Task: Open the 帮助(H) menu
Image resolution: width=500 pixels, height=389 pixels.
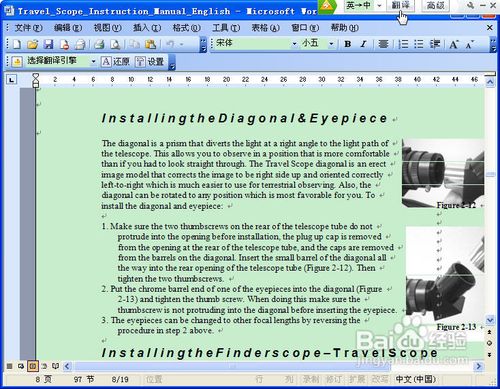Action: click(x=345, y=28)
